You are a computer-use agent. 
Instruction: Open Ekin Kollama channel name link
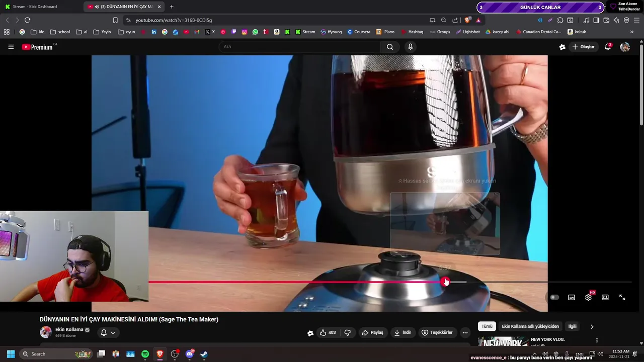[x=69, y=330]
